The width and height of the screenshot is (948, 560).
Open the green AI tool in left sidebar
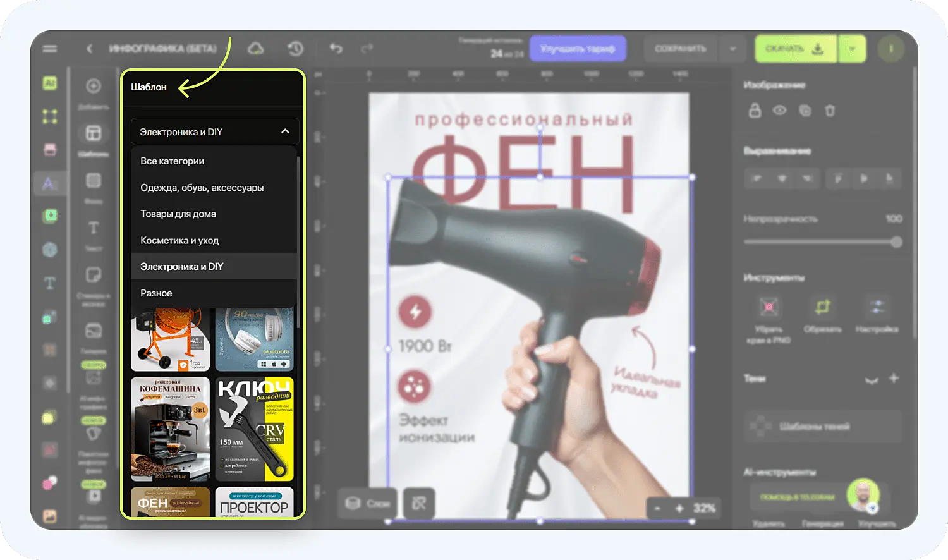(x=50, y=83)
